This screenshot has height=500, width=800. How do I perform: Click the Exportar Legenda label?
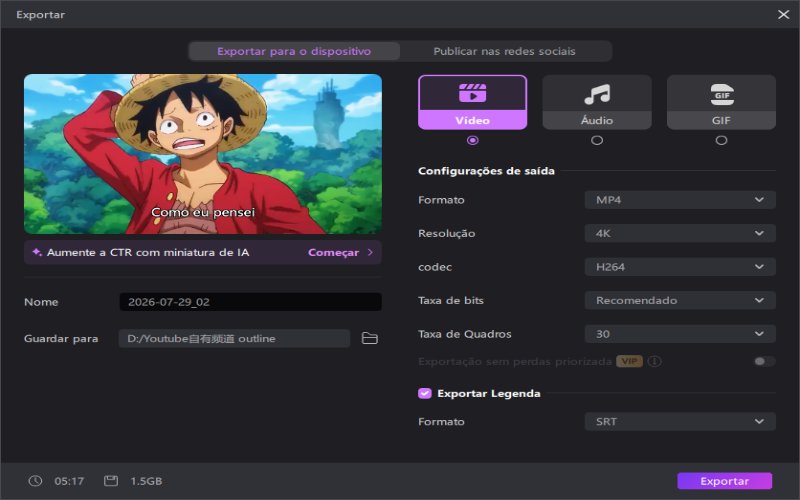pyautogui.click(x=489, y=393)
